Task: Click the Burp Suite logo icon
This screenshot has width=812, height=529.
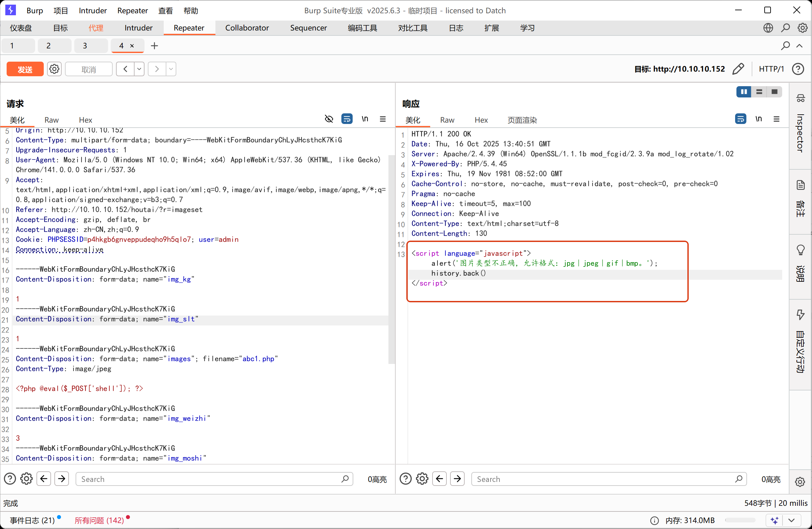Action: point(11,10)
